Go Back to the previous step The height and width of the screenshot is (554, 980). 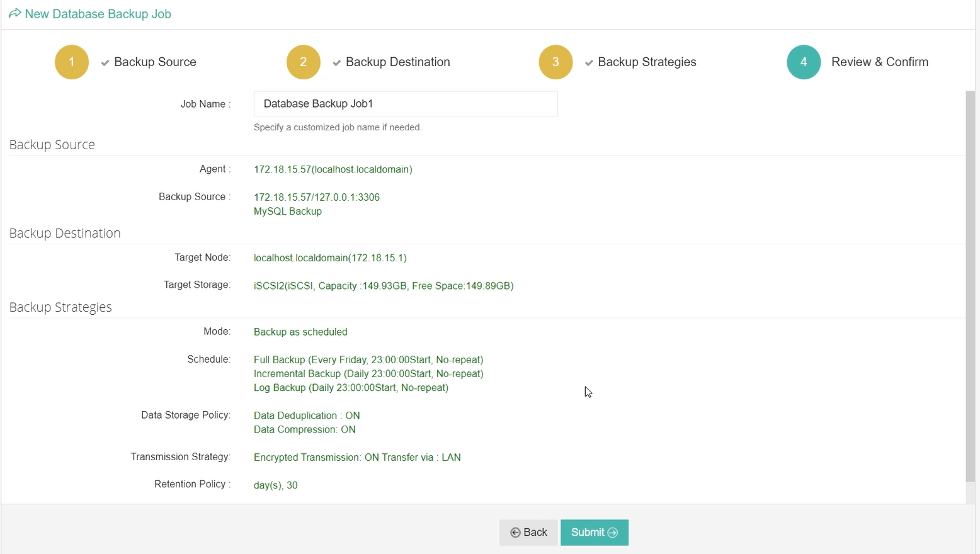[528, 533]
